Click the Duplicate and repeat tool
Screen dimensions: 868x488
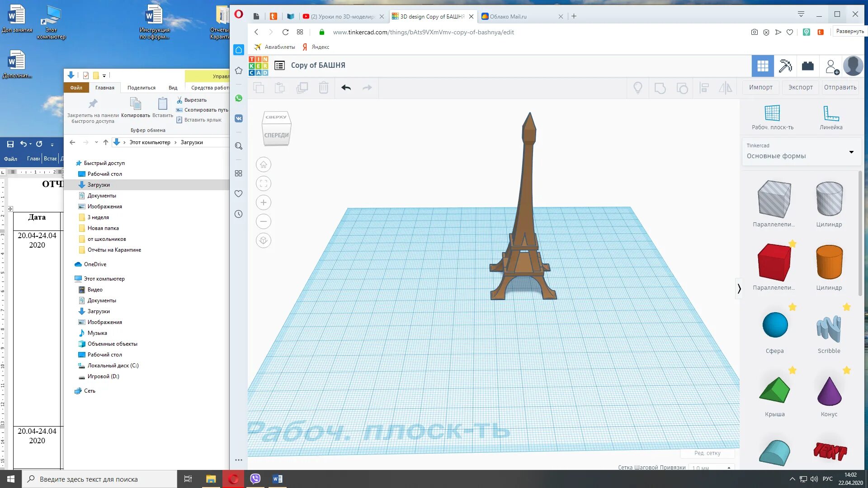pyautogui.click(x=302, y=88)
